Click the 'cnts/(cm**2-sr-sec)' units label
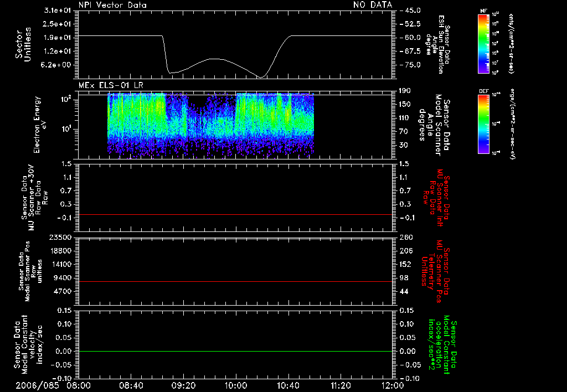567x392 pixels. pos(511,43)
